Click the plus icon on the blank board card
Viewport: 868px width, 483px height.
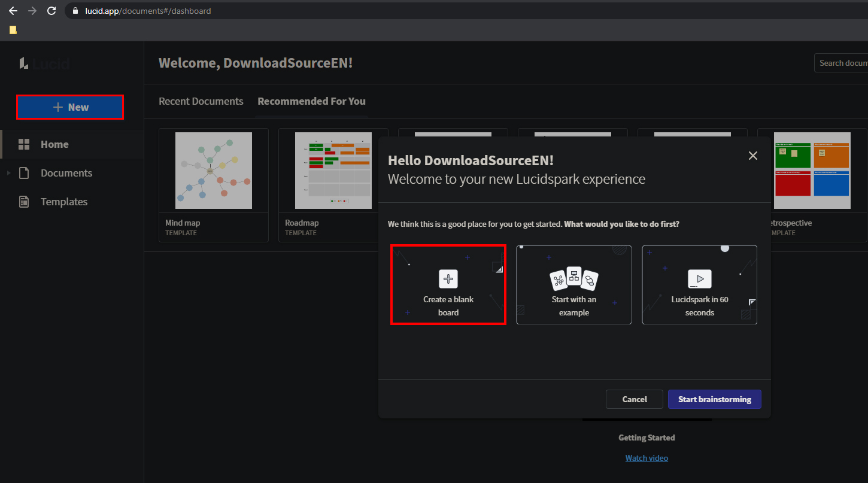(448, 279)
